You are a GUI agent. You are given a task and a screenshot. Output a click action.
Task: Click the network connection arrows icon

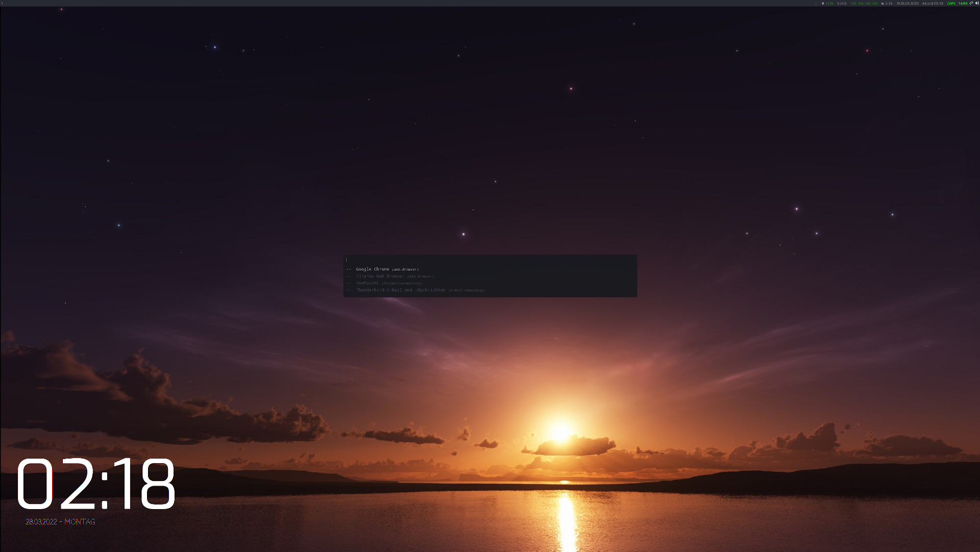tap(971, 3)
